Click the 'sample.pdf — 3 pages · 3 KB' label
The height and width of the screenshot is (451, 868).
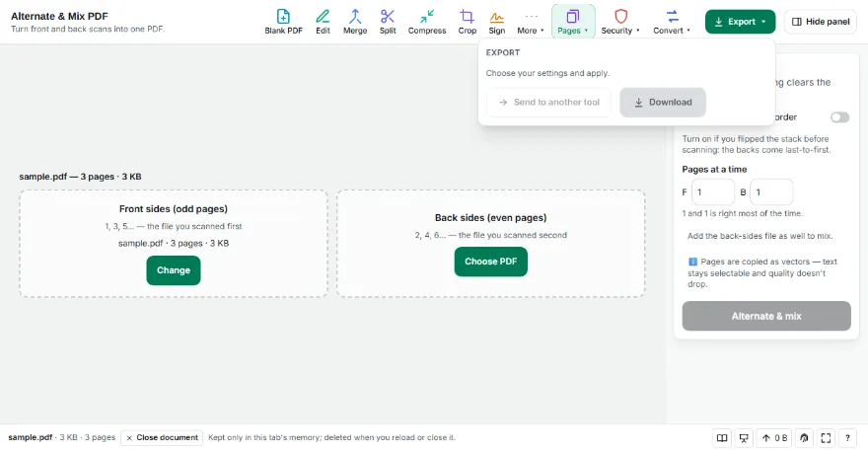click(80, 177)
